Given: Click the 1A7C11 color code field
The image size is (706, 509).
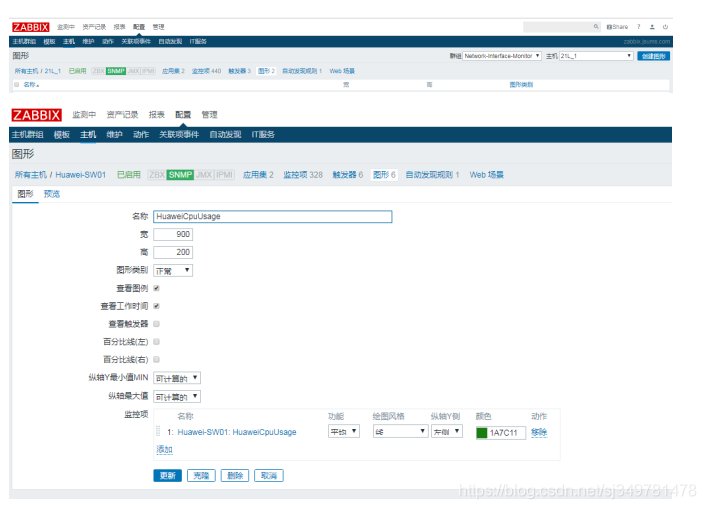Looking at the screenshot, I should point(507,433).
